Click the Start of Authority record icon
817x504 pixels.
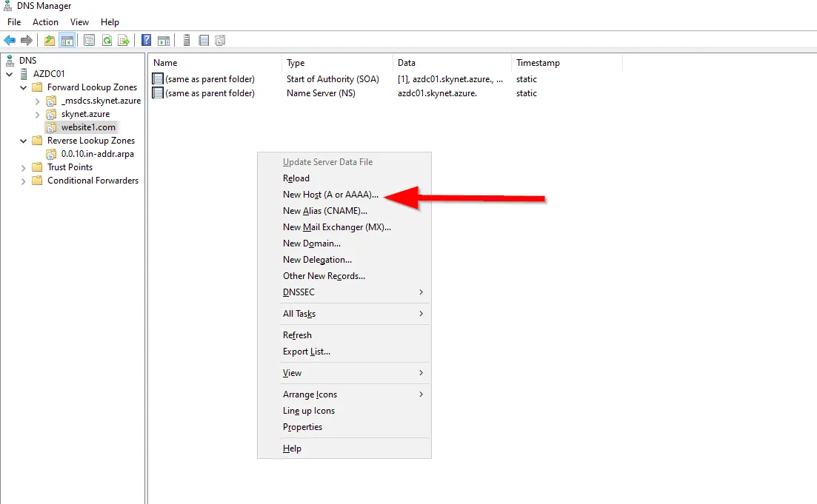157,78
